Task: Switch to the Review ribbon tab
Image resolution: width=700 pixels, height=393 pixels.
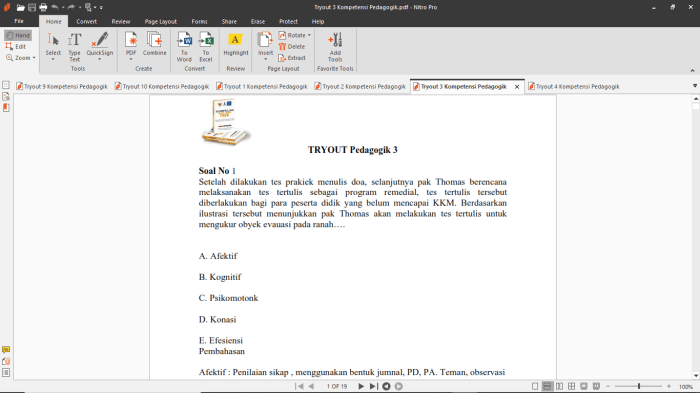Action: pos(121,21)
